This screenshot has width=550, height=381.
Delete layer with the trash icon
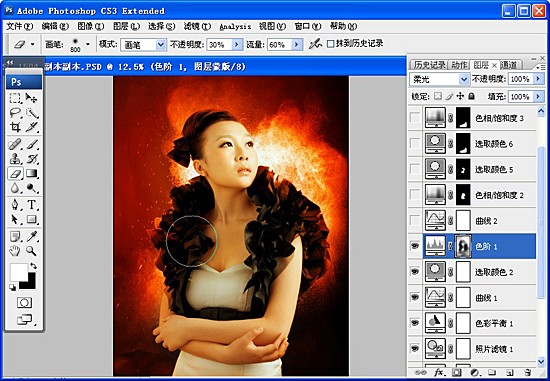pyautogui.click(x=527, y=373)
